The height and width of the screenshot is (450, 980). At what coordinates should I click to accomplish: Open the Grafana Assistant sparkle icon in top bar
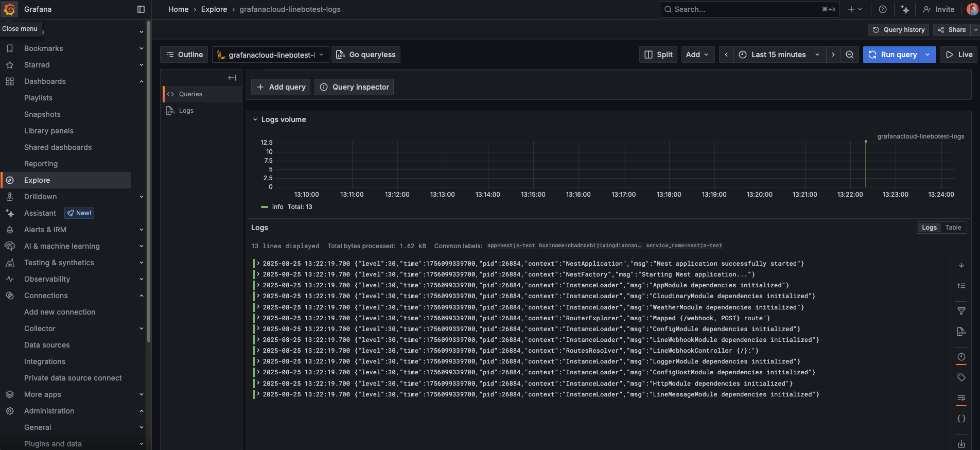coord(905,9)
